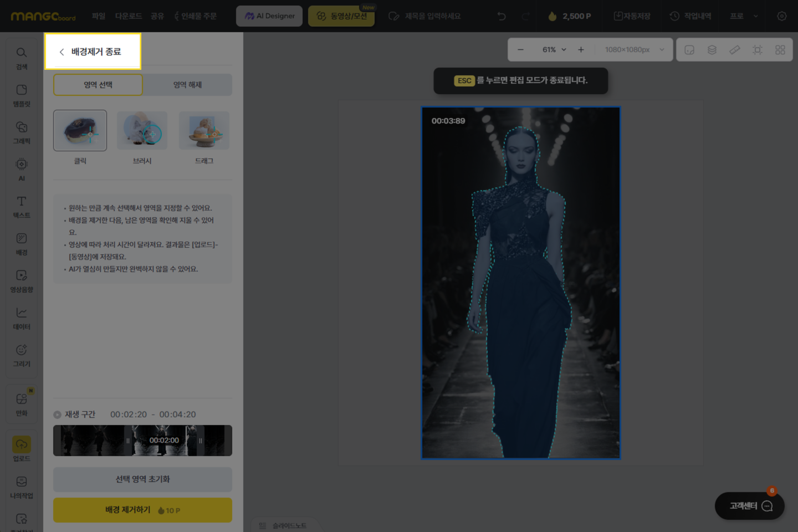Image resolution: width=798 pixels, height=532 pixels.
Task: Click the 업로드 upload sidebar icon
Action: click(21, 449)
